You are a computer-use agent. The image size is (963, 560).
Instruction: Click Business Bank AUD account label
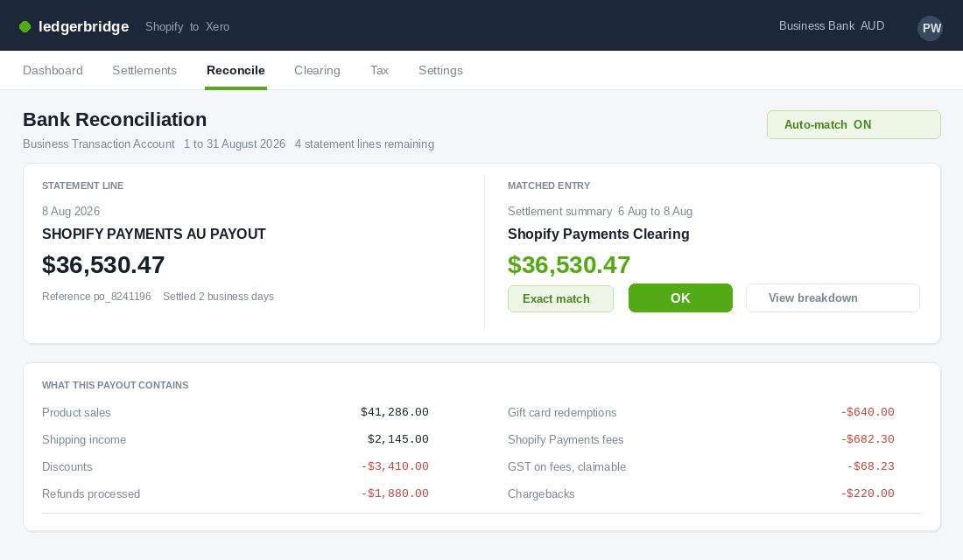(x=832, y=25)
